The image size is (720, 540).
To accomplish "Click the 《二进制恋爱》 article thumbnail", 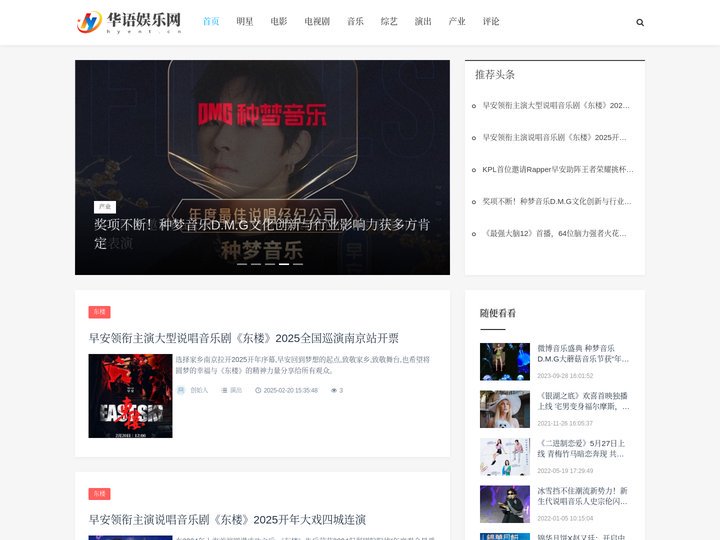I will pos(505,456).
